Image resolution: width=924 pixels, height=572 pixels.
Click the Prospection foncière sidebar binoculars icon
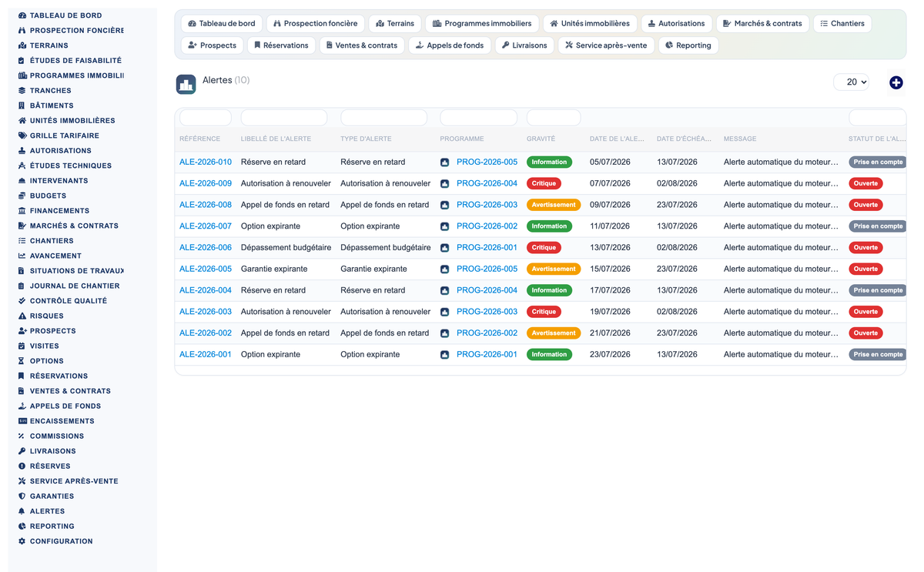22,31
